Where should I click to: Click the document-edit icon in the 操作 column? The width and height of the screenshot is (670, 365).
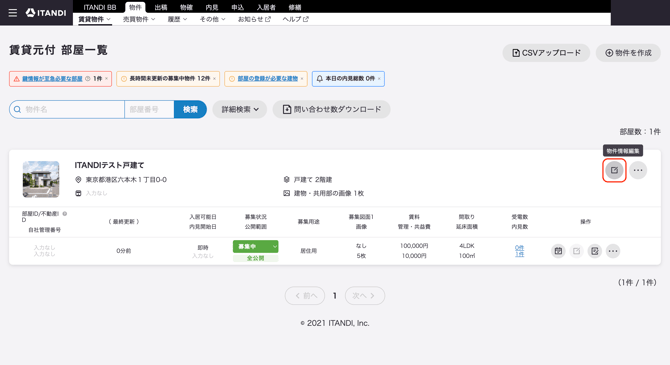coord(594,251)
